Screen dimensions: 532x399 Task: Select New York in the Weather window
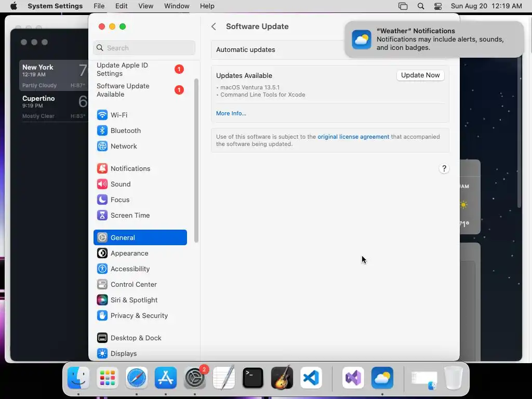coord(54,76)
